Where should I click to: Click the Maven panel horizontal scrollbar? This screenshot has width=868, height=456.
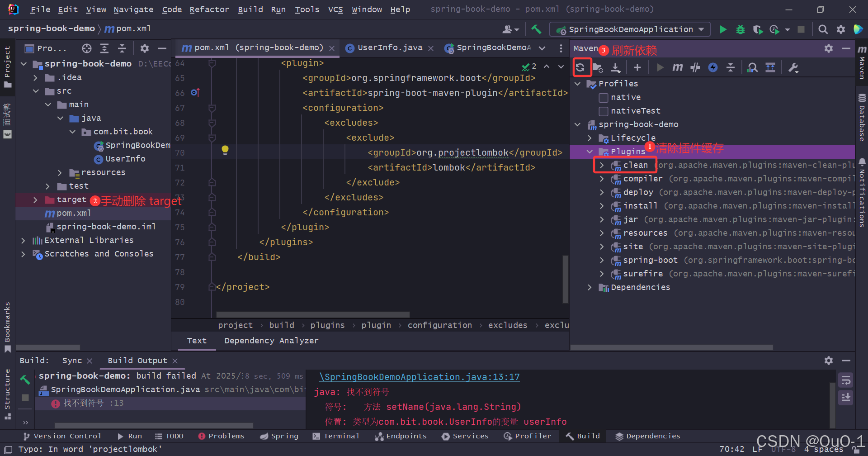point(671,347)
